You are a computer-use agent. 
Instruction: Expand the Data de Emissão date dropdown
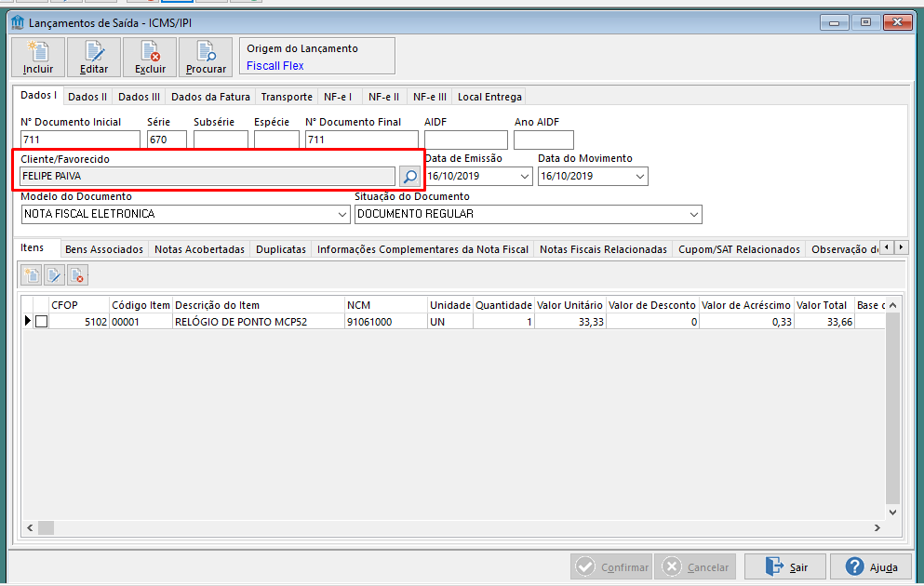[525, 176]
